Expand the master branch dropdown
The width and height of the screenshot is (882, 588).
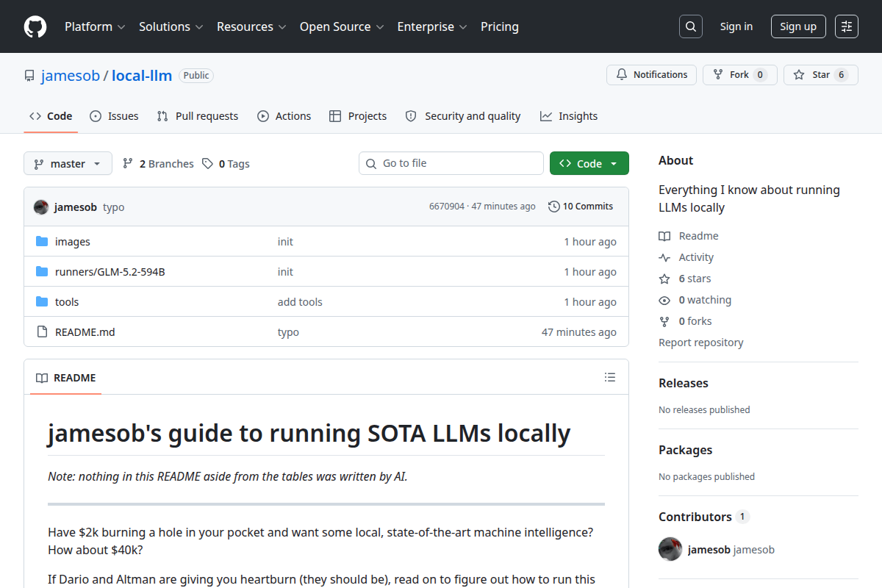click(x=68, y=163)
